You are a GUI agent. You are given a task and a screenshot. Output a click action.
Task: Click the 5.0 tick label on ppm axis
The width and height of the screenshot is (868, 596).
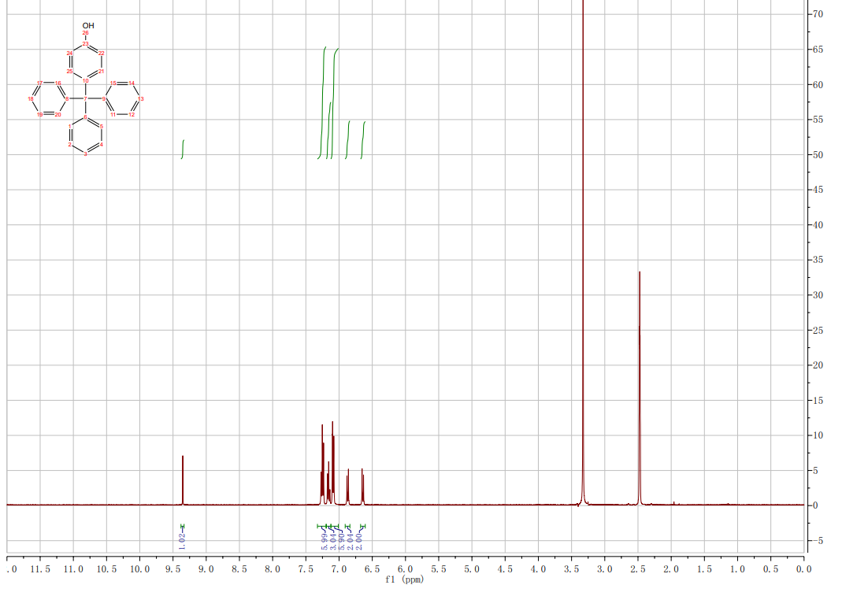pos(471,568)
